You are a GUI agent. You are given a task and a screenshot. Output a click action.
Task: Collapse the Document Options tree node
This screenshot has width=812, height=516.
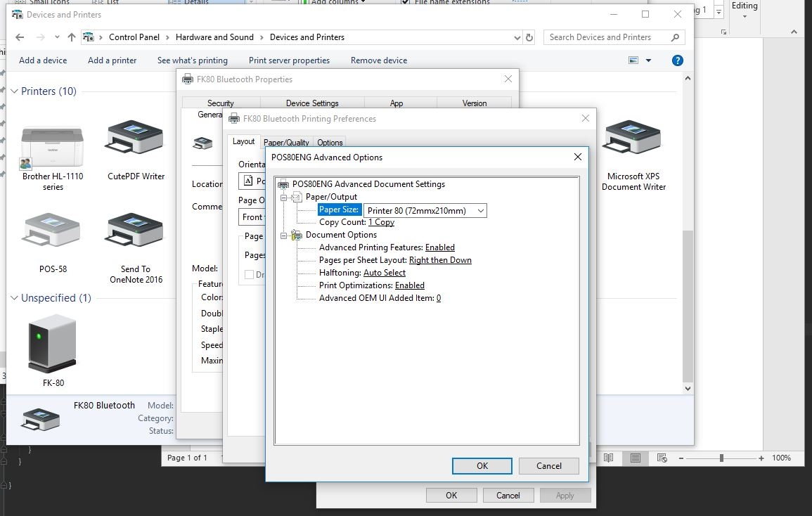click(x=284, y=236)
